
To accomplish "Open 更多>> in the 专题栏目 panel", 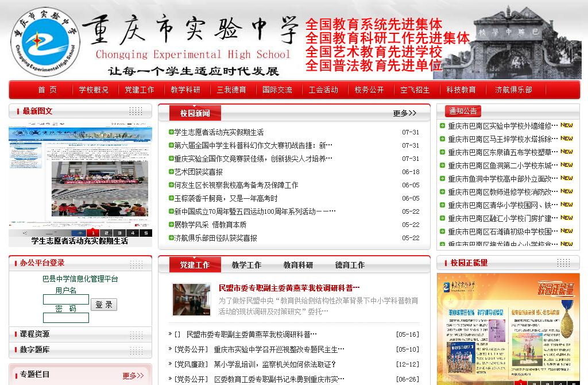I will (133, 376).
